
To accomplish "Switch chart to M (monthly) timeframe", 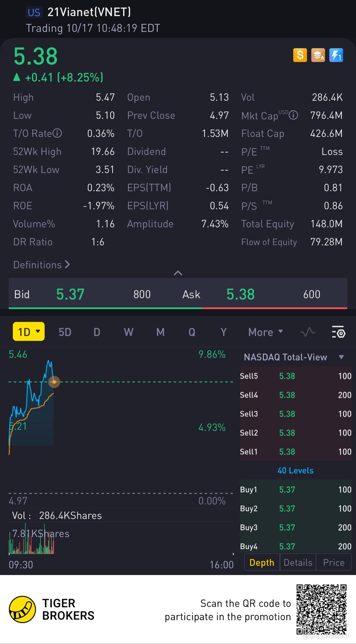I will [160, 332].
